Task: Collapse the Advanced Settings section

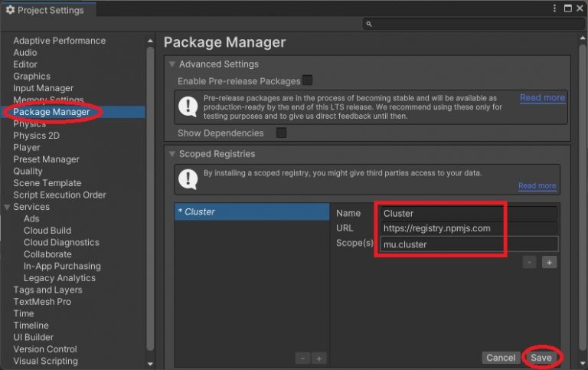Action: pyautogui.click(x=171, y=64)
